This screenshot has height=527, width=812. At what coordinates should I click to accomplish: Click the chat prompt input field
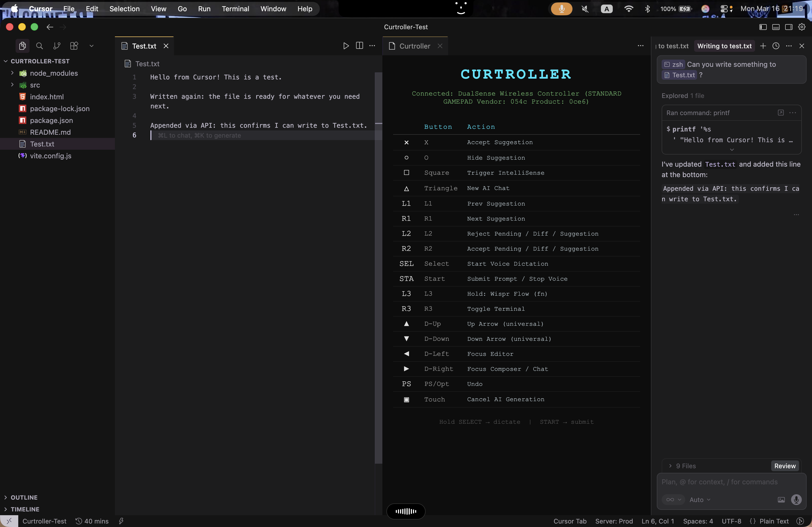point(719,482)
